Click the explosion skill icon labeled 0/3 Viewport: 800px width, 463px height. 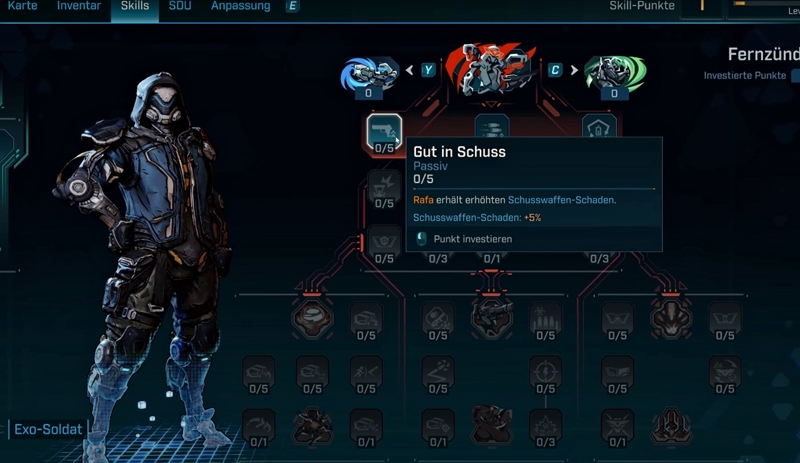coord(545,429)
